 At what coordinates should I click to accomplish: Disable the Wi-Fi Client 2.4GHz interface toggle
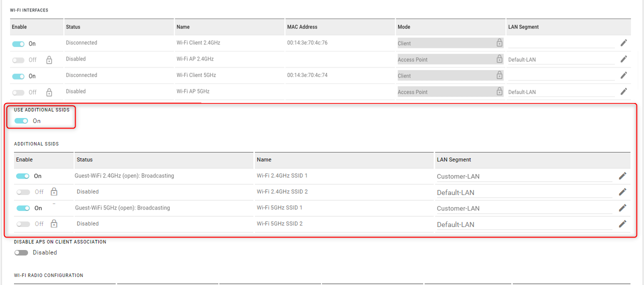click(x=19, y=44)
